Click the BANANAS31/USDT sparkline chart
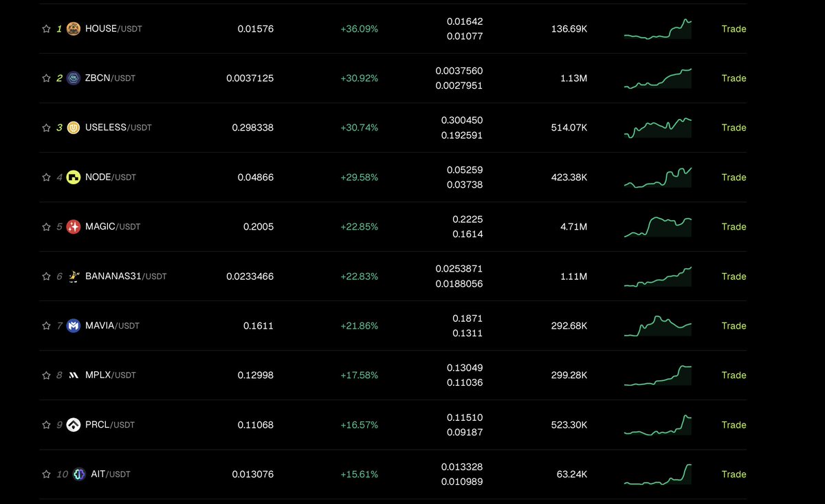The height and width of the screenshot is (504, 825). pyautogui.click(x=658, y=276)
